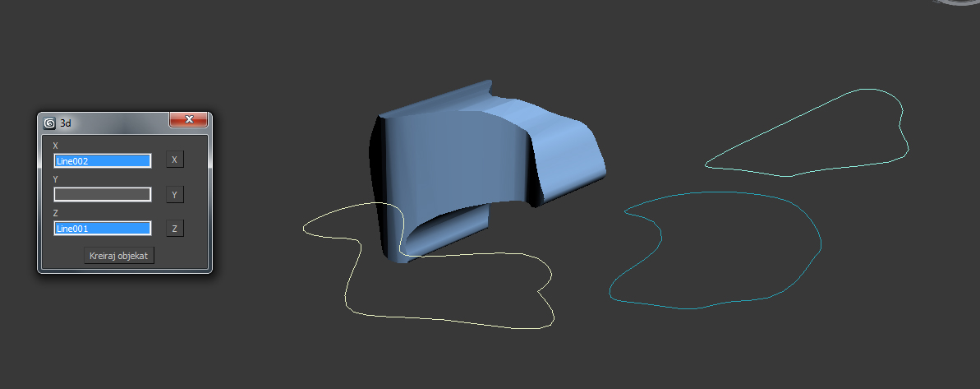Close the 3d dialog window
The image size is (980, 389).
188,119
